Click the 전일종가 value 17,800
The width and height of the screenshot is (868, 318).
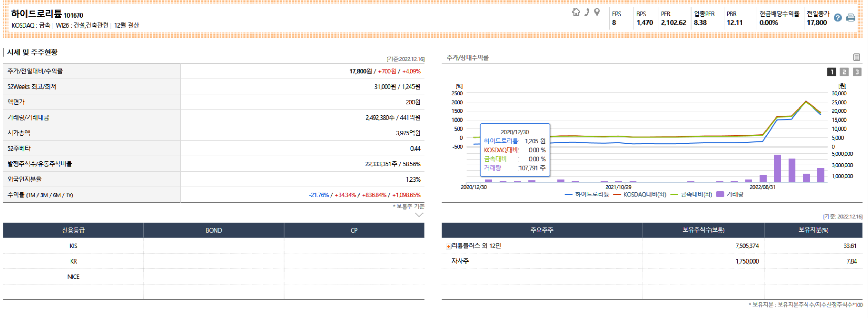(817, 23)
